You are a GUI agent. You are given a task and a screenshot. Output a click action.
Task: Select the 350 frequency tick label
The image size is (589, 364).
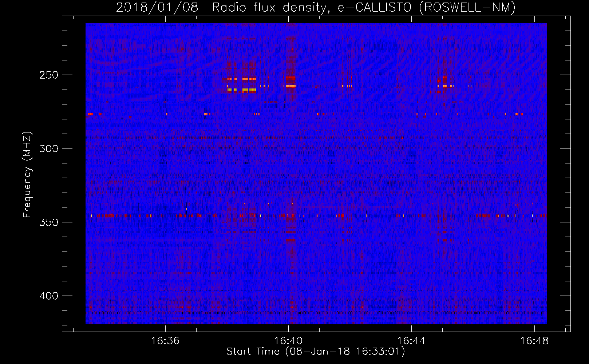point(49,222)
